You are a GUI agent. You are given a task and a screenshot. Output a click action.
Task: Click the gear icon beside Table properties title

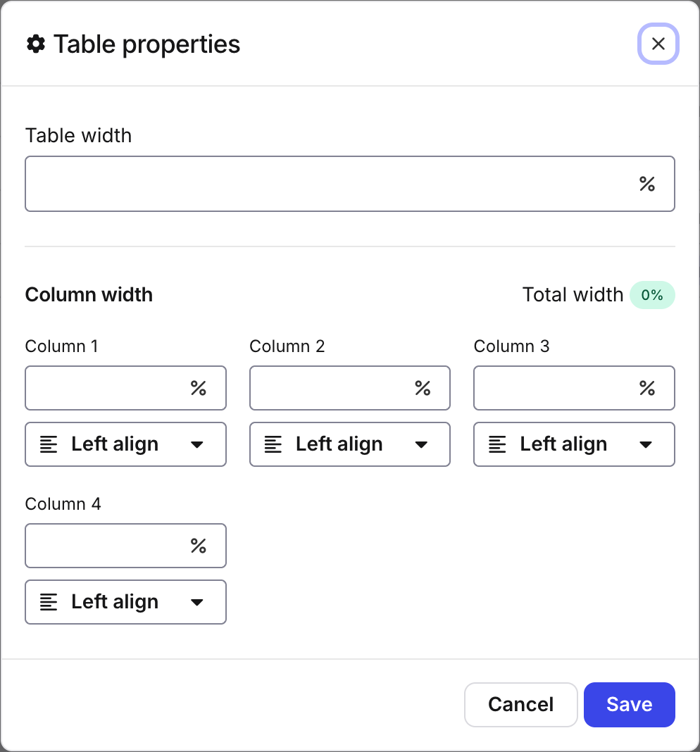36,44
